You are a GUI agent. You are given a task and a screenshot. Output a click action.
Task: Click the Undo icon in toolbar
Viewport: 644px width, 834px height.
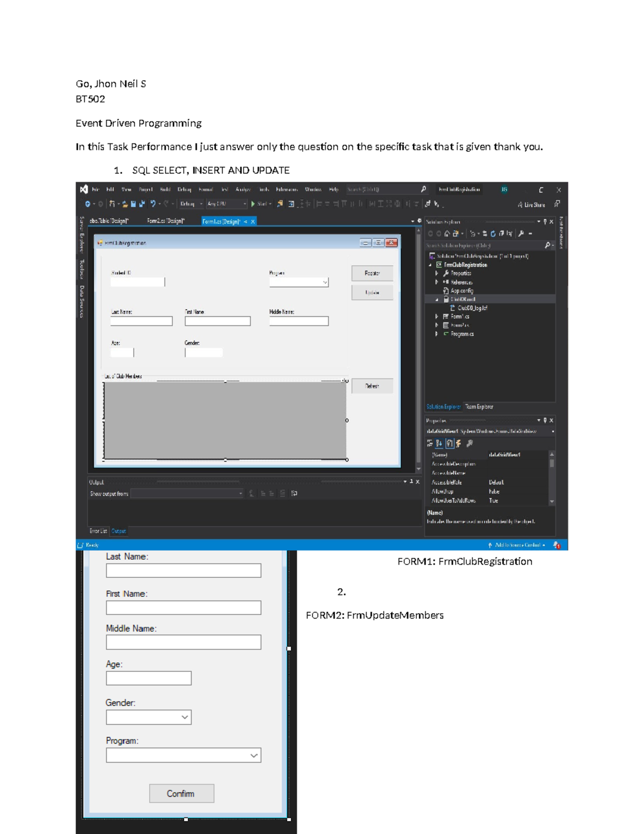(153, 204)
